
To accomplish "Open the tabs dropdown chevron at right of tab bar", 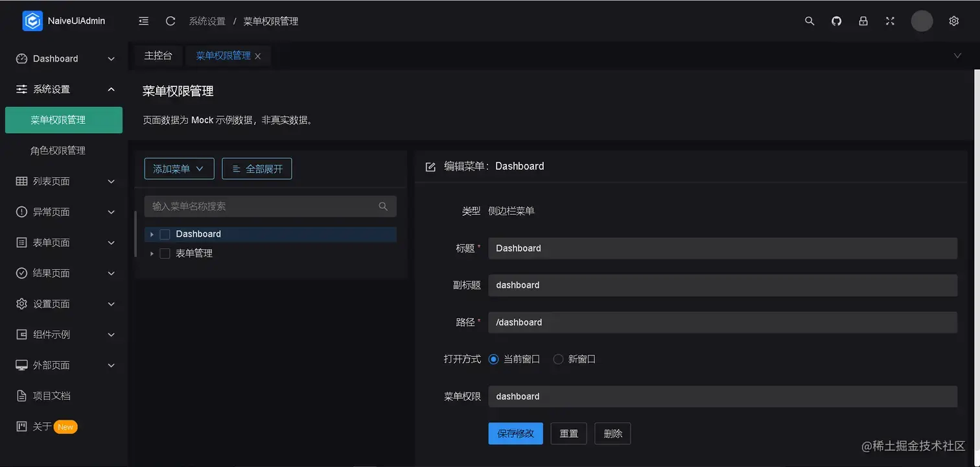I will [957, 56].
